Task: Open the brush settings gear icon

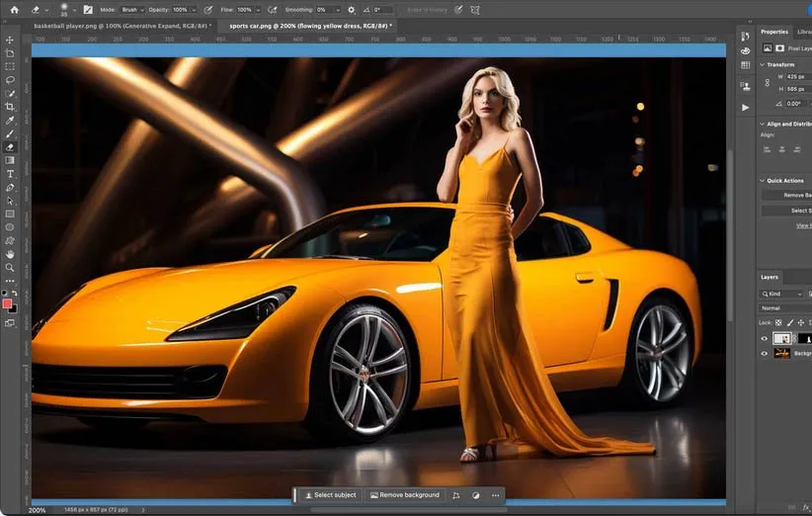Action: tap(351, 10)
